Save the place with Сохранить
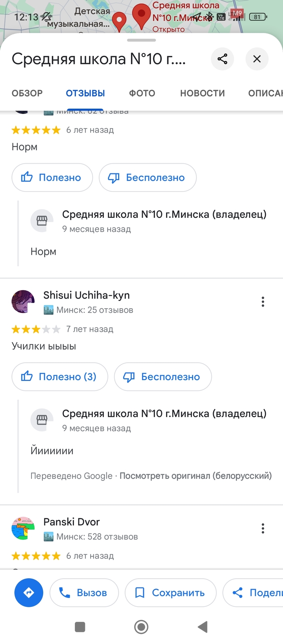Screen dimensions: 283x644 [x=170, y=593]
